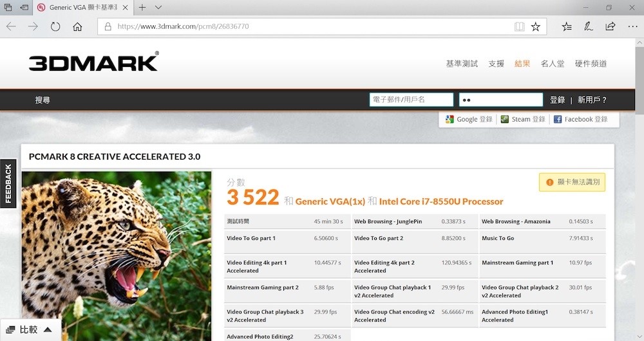Click Intel Core i7-8550U Processor link

[x=441, y=201]
